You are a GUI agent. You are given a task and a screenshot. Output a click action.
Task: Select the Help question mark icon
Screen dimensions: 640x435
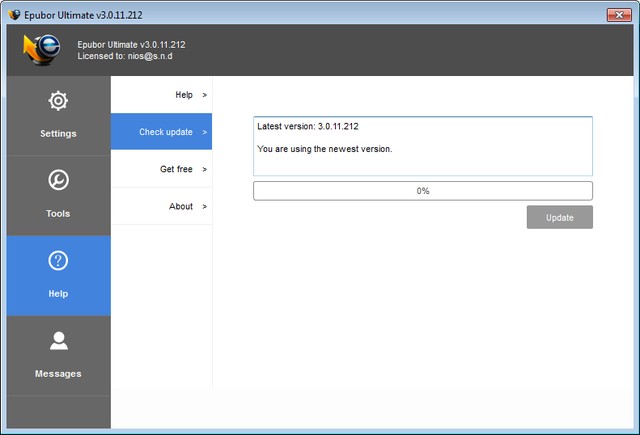point(58,261)
